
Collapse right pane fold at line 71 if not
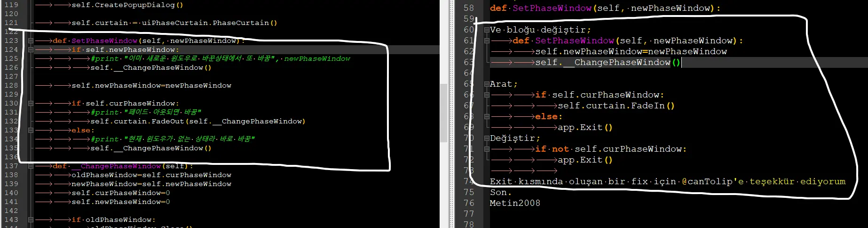point(487,149)
